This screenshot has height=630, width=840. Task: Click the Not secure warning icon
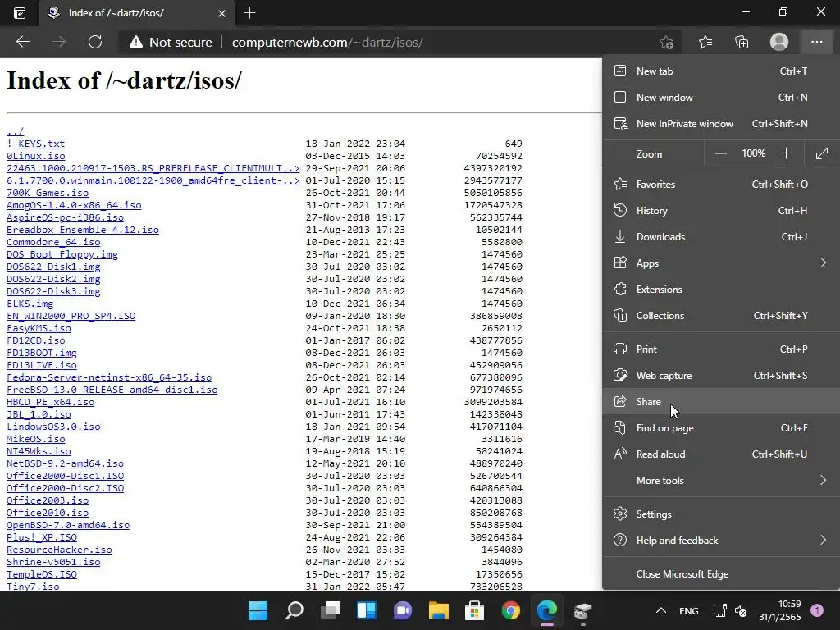point(136,42)
